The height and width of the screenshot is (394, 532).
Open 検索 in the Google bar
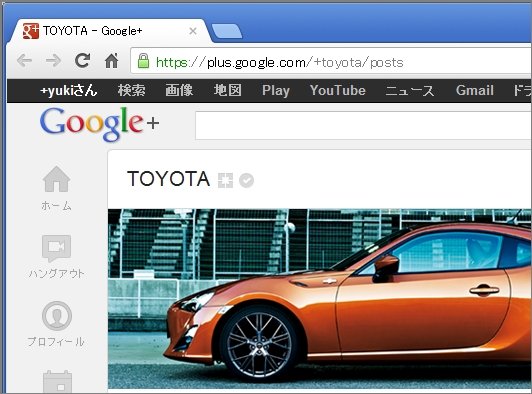pyautogui.click(x=132, y=91)
